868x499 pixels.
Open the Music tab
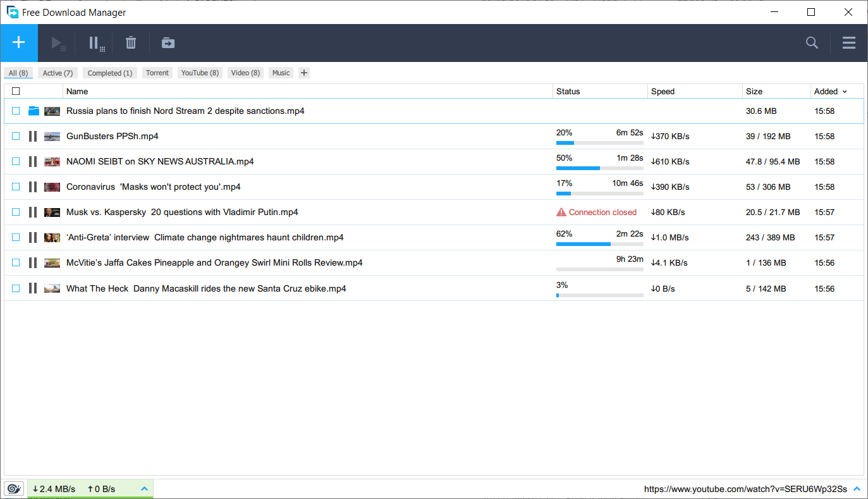tap(281, 73)
